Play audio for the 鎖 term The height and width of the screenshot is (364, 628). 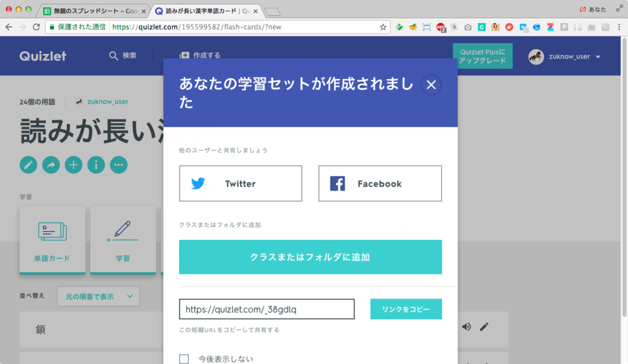[x=467, y=327]
